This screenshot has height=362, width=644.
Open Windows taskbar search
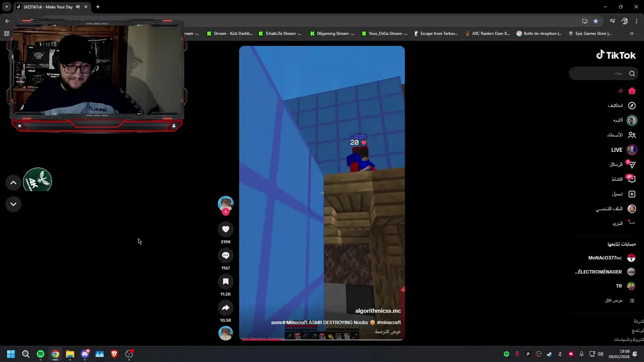[26, 354]
